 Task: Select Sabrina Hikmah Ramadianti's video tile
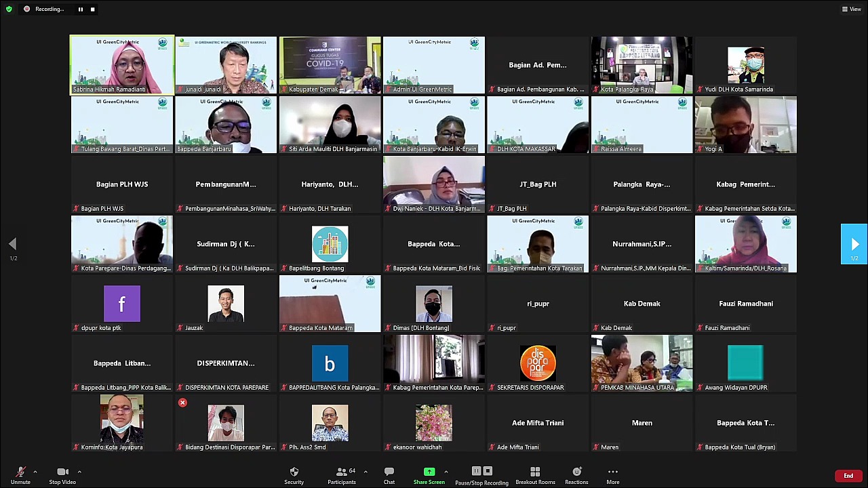pyautogui.click(x=122, y=65)
